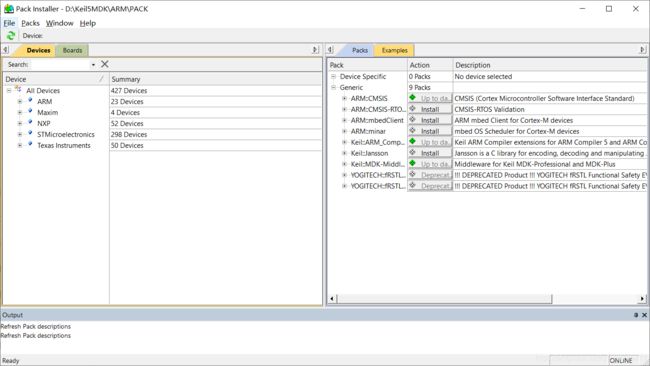
Task: Select the ARM::minar pack row name
Action: coord(368,131)
